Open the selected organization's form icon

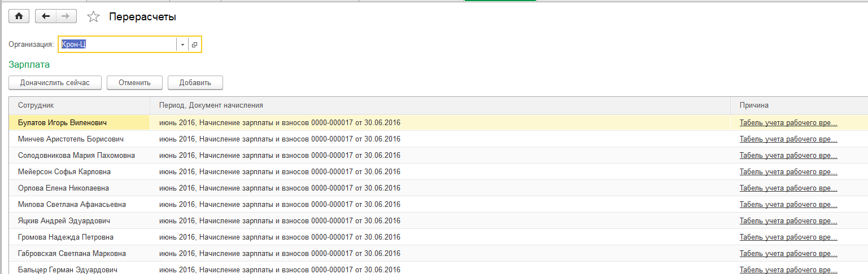click(x=195, y=45)
